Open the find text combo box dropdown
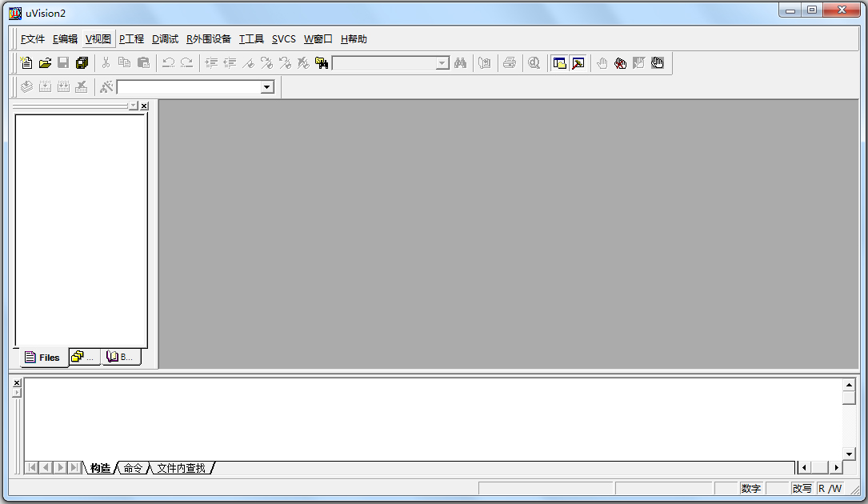 point(442,64)
